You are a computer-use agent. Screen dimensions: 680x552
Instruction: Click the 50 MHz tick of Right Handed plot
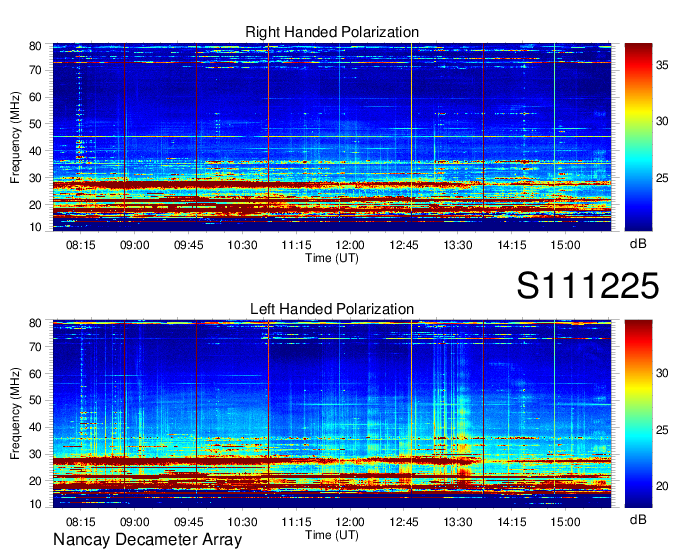(x=35, y=124)
